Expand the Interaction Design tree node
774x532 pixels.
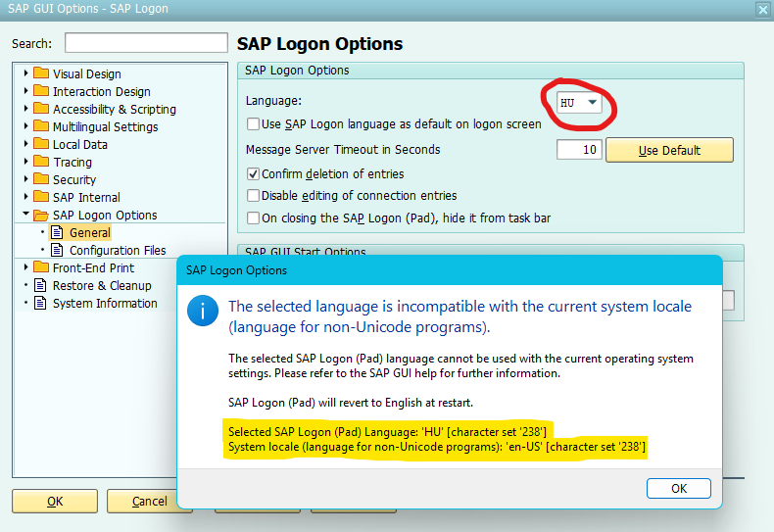click(25, 91)
